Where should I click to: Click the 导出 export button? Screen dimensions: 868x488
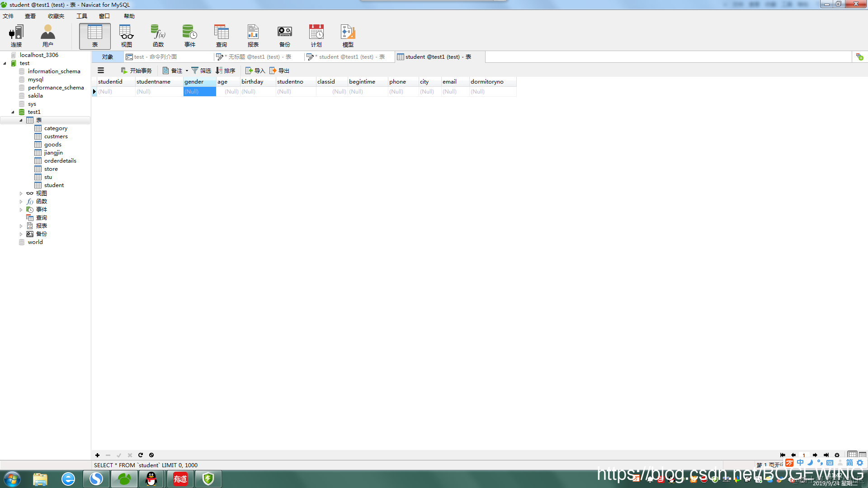point(279,71)
